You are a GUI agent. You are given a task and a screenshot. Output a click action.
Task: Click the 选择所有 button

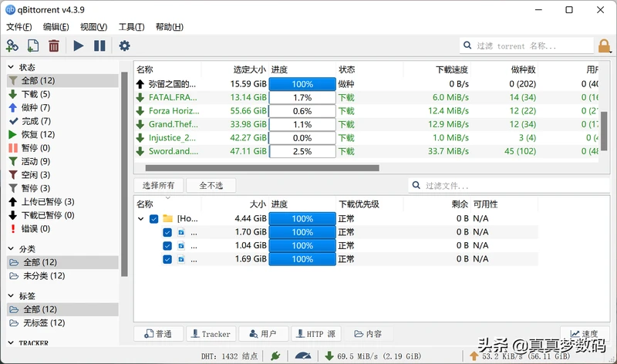(158, 185)
